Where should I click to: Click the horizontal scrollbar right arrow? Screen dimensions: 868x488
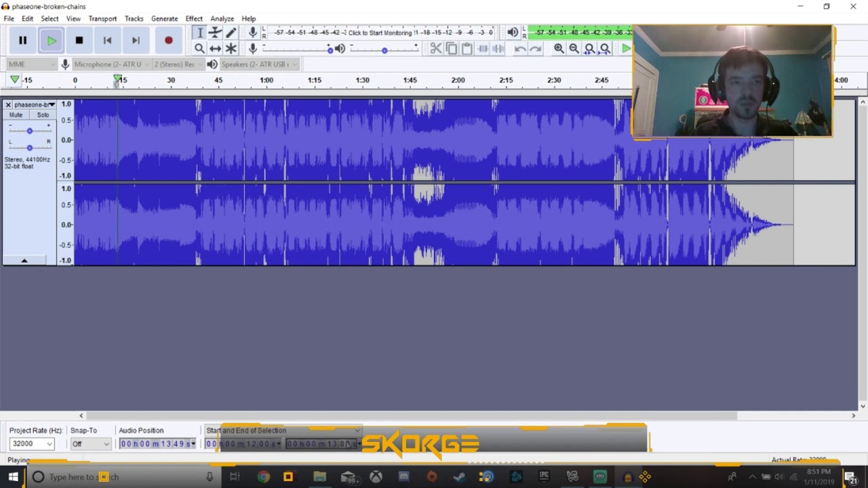(853, 415)
